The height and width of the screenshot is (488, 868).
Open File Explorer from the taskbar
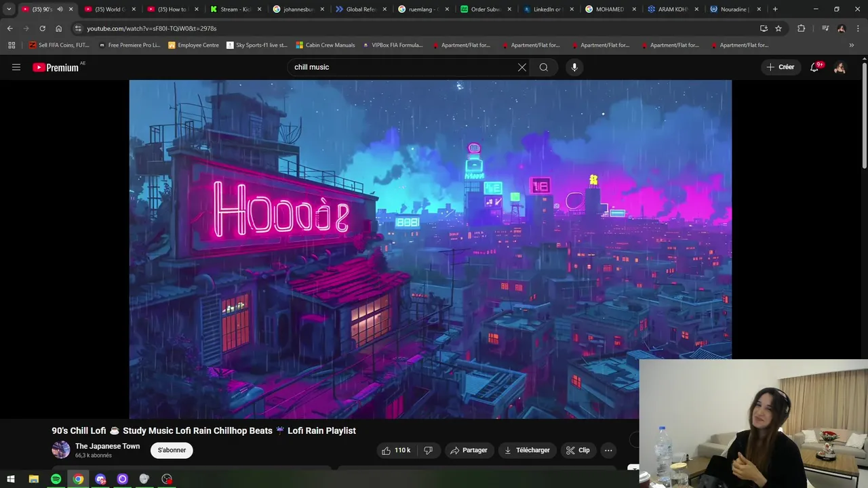click(33, 479)
